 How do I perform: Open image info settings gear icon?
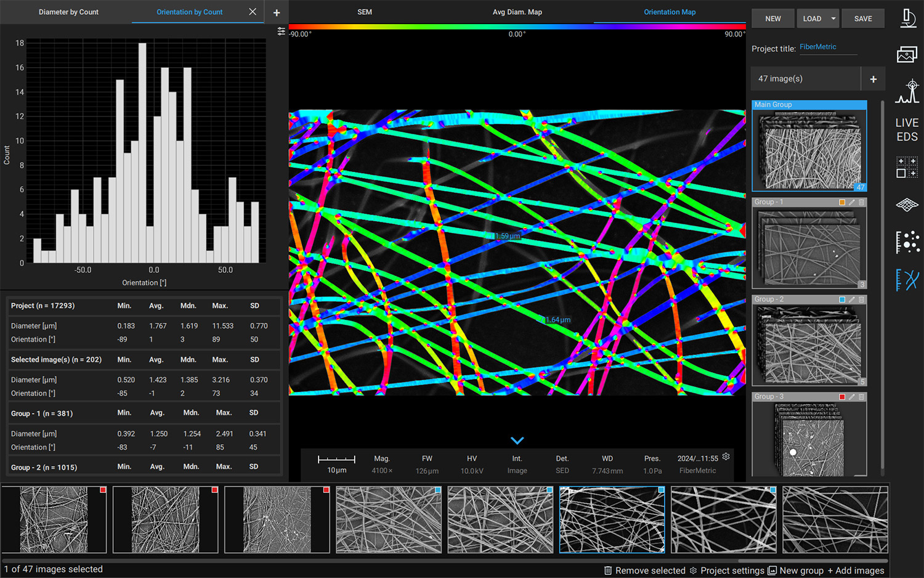tap(726, 457)
